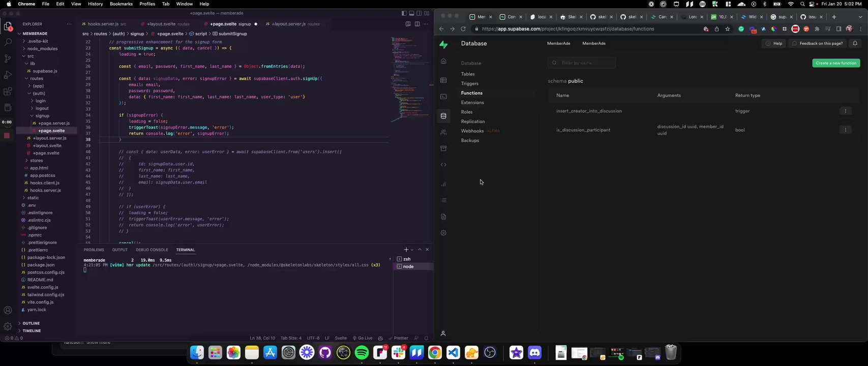
Task: Click the Supabase logo icon
Action: 443,45
